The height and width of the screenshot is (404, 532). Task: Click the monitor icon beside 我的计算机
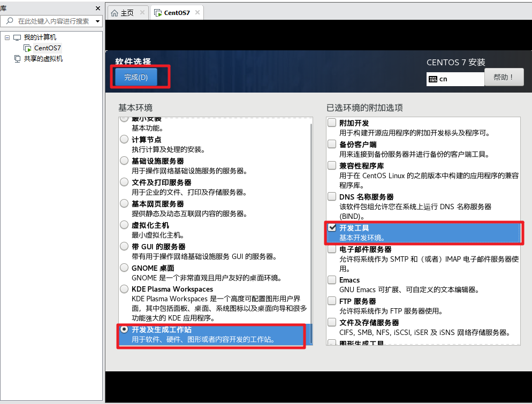click(17, 37)
